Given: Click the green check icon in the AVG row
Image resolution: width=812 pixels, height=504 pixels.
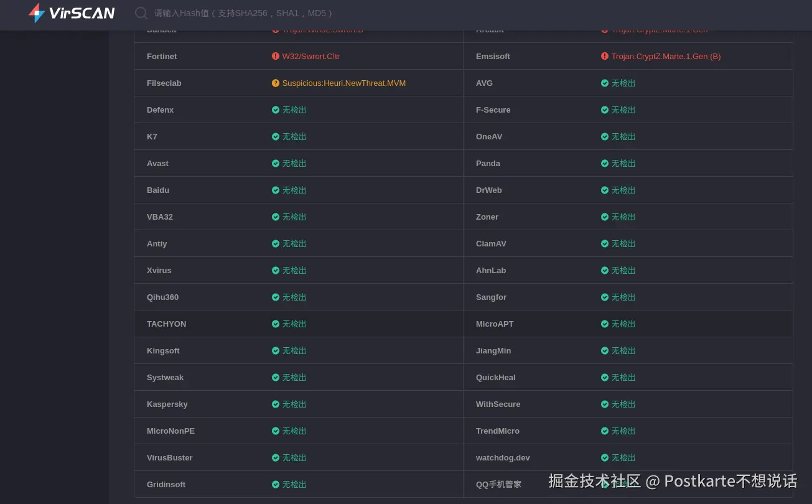Looking at the screenshot, I should (605, 83).
